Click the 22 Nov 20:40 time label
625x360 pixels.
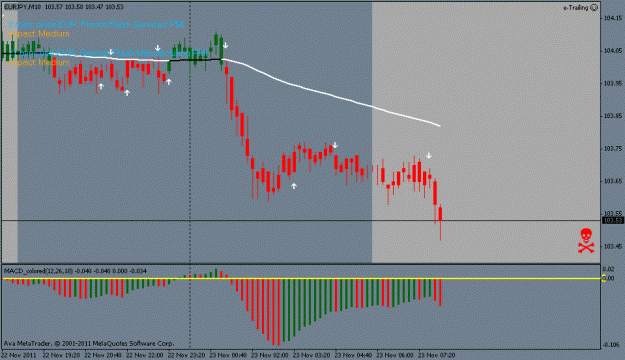click(x=103, y=355)
